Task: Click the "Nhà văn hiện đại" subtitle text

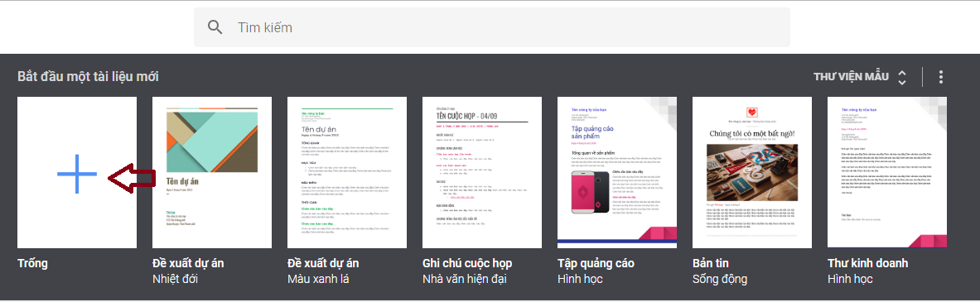Action: tap(465, 279)
